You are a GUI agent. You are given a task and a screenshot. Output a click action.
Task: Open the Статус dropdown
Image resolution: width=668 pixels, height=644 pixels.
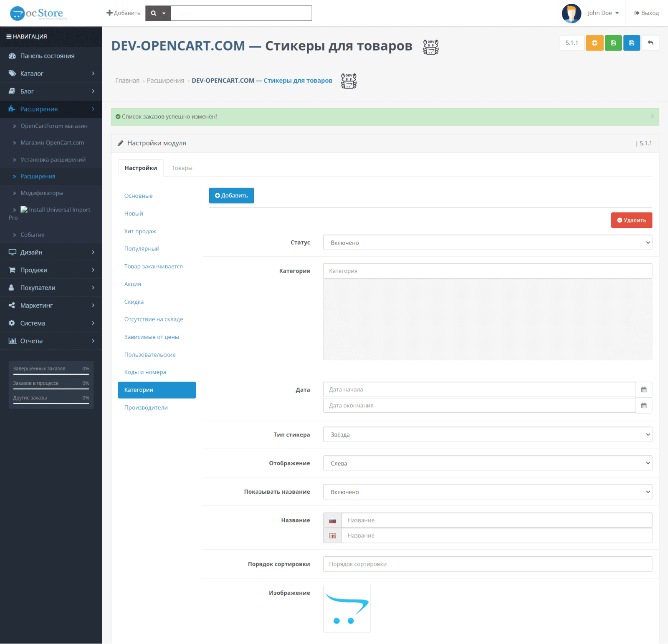pyautogui.click(x=487, y=242)
